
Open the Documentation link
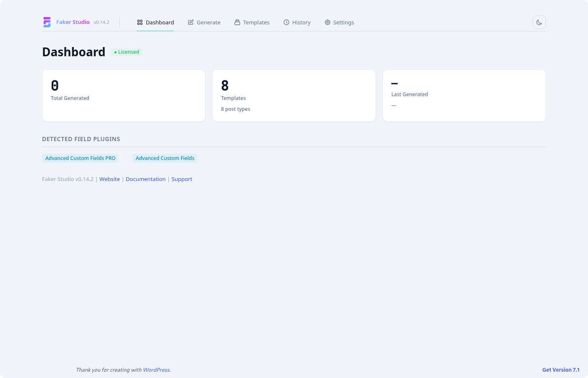146,179
